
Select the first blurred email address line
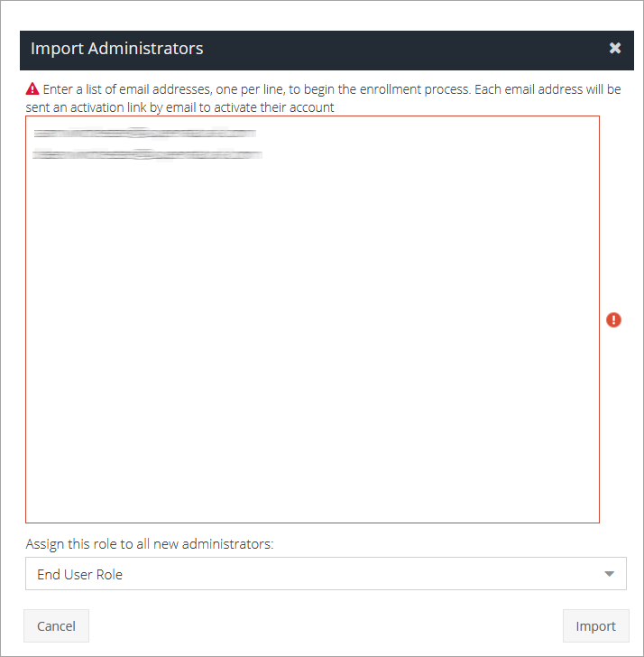144,134
